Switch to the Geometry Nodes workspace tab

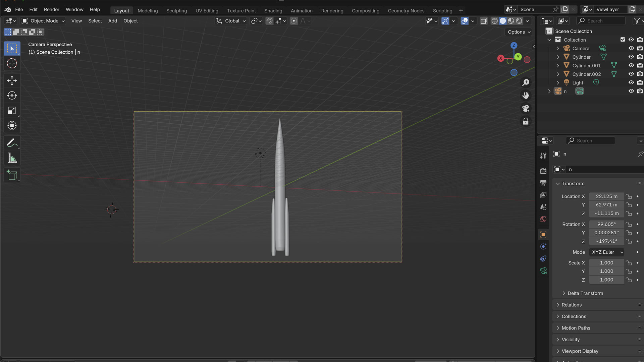coord(406,11)
